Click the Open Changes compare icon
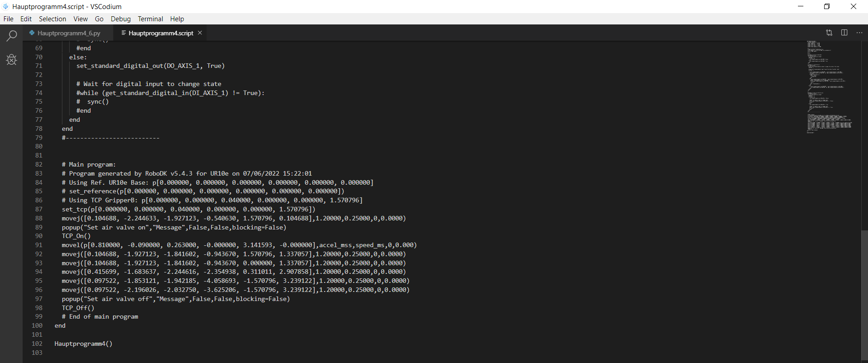The image size is (868, 363). (x=829, y=33)
